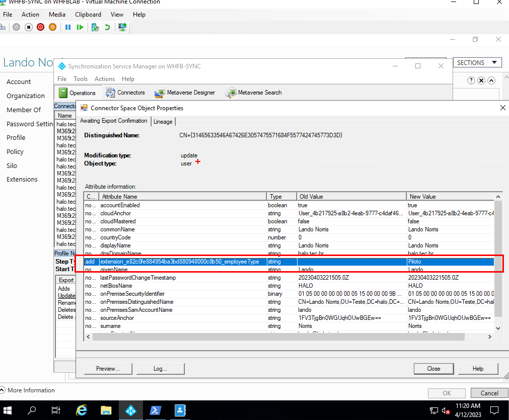
Task: Expand the SECTIONS dropdown
Action: coord(477,62)
